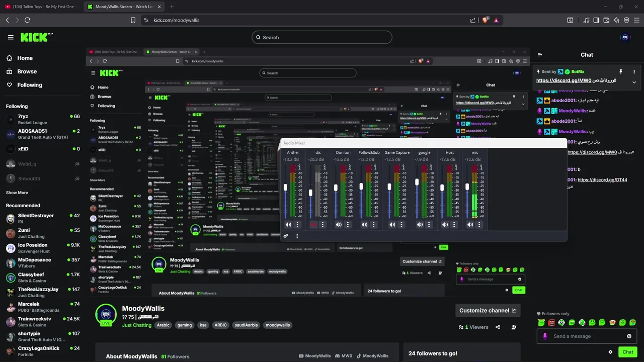Send message with green Chat button
This screenshot has height=362, width=644.
pos(628,352)
